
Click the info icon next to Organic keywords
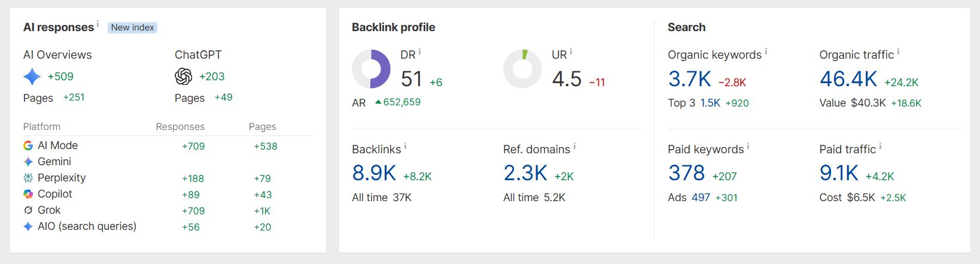click(x=766, y=51)
